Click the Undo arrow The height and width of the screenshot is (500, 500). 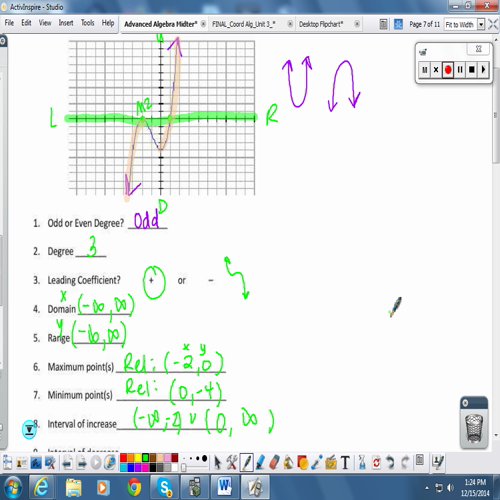click(390, 463)
